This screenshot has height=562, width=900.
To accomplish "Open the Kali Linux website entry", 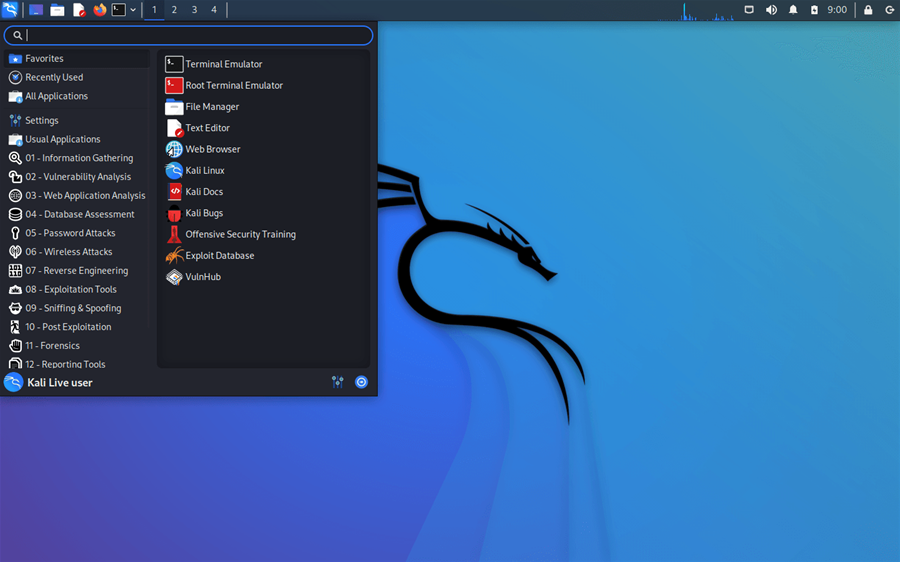I will click(263, 170).
